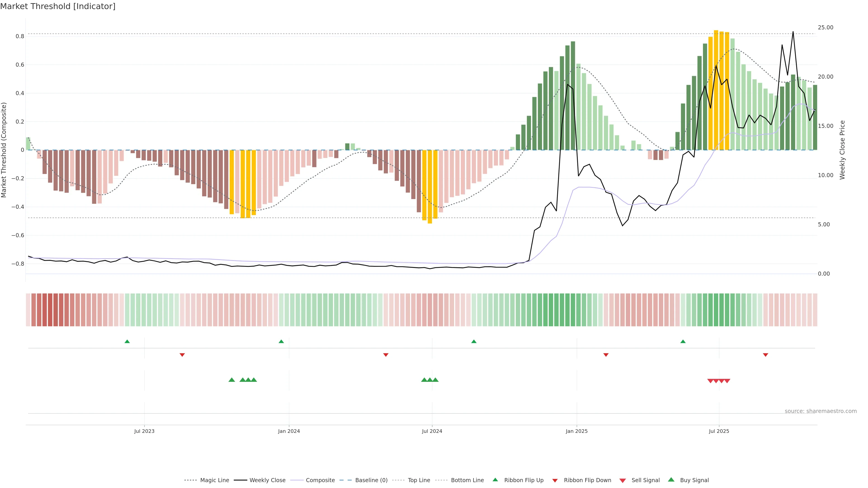Viewport: 868px width, 488px height.
Task: Click the last ribbon flip down marker after Jul 2025
Action: tap(765, 355)
